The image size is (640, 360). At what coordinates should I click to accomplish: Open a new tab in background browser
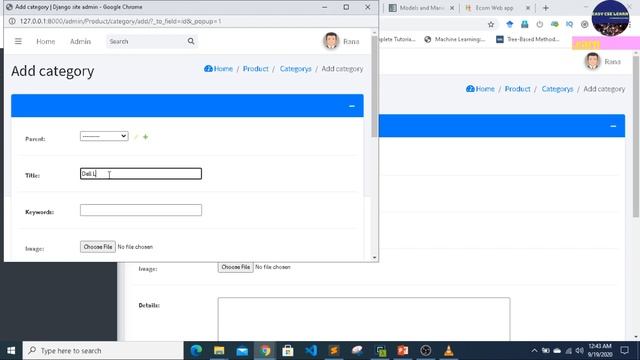pos(546,8)
